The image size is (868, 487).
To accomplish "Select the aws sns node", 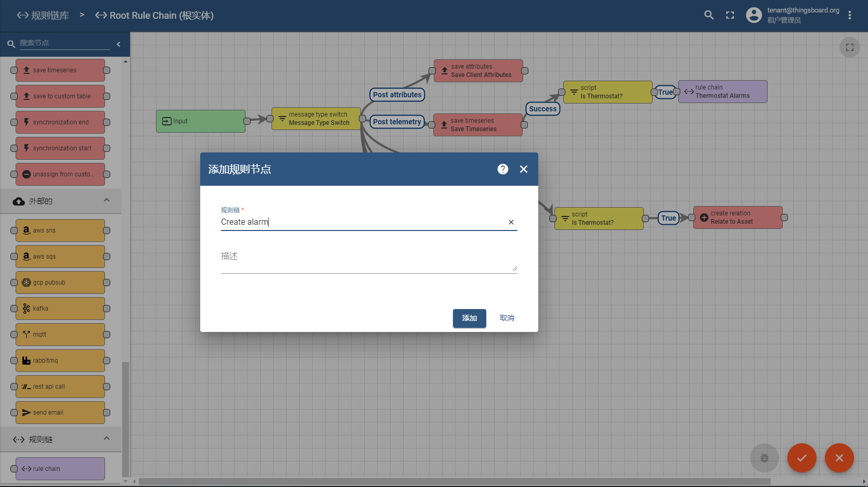I will pos(60,230).
